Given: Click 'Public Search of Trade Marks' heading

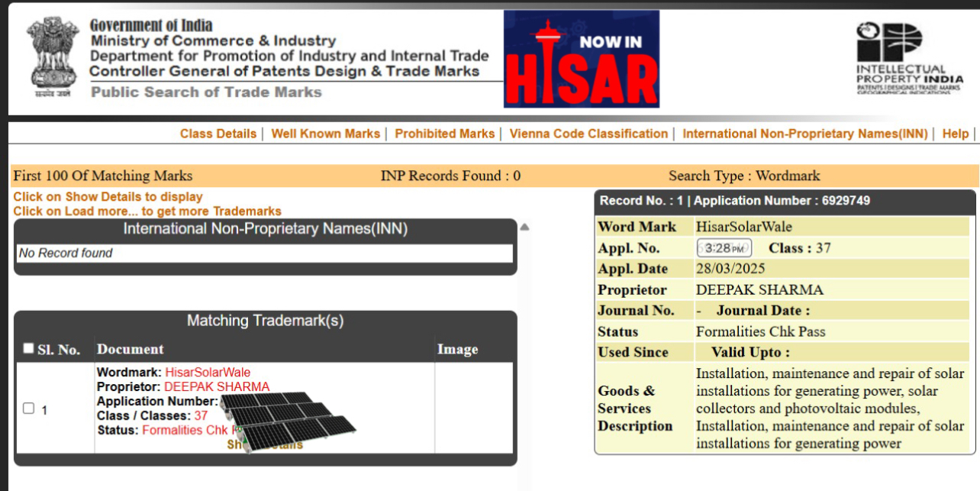Looking at the screenshot, I should (x=206, y=92).
